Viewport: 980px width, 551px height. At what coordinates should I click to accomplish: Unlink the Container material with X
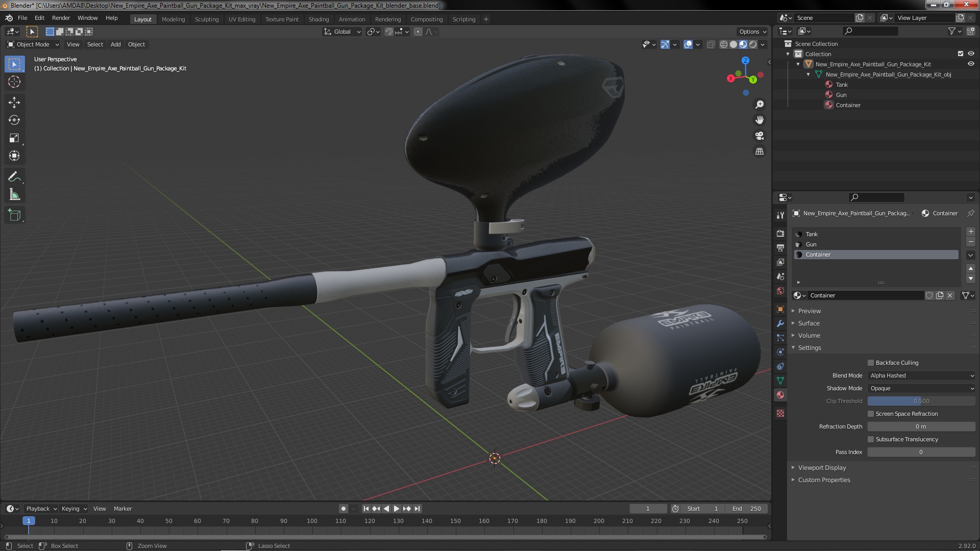pyautogui.click(x=950, y=295)
